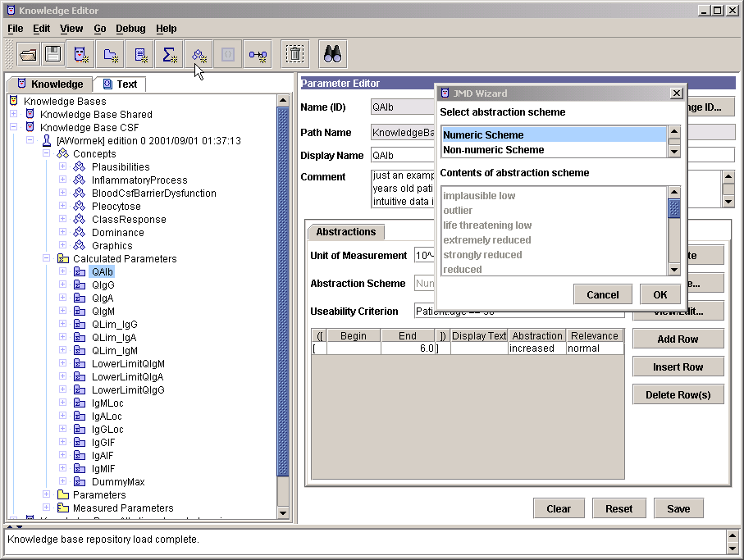Collapse the Calculated Parameters tree node
Screen dimensions: 744x560
point(47,259)
